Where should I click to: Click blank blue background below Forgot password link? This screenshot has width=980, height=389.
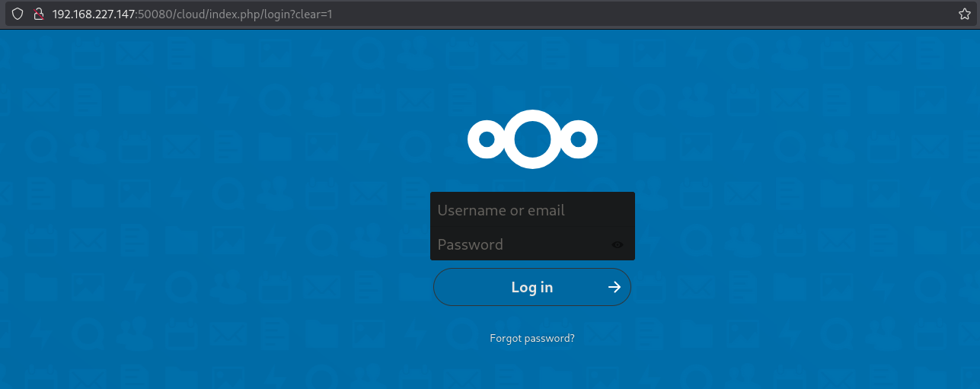532,369
